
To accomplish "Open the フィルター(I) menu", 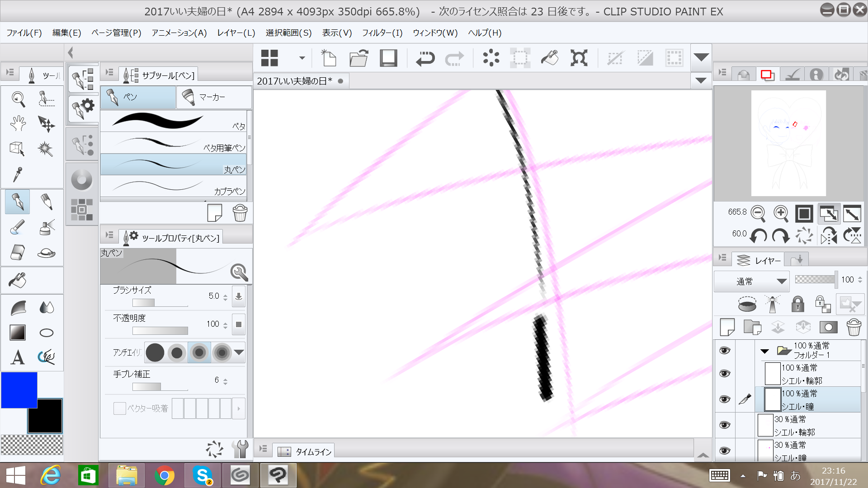I will 382,33.
